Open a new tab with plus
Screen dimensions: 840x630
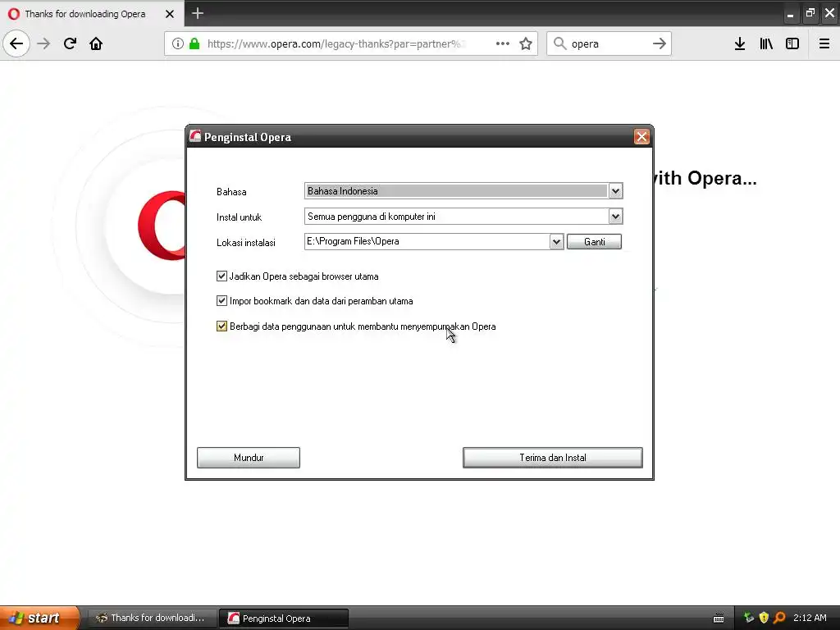(x=198, y=13)
